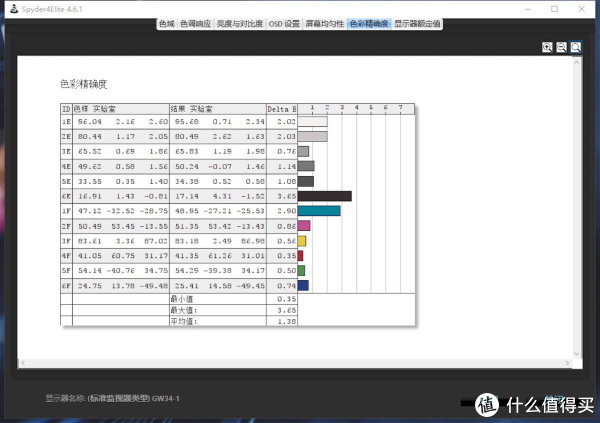The image size is (600, 423).
Task: Click the 最大值 label
Action: click(184, 310)
